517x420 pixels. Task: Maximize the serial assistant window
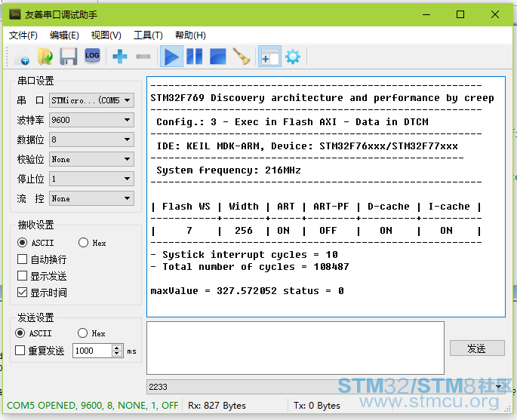[460, 14]
